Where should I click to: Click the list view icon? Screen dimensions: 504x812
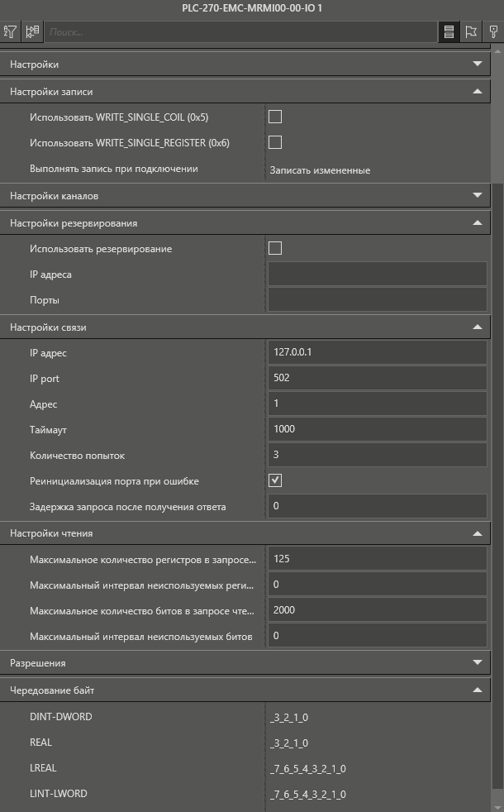click(449, 31)
